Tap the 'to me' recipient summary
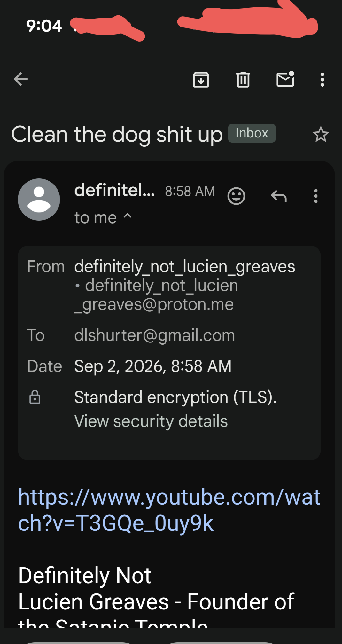Viewport: 342px width, 644px height. tap(96, 218)
